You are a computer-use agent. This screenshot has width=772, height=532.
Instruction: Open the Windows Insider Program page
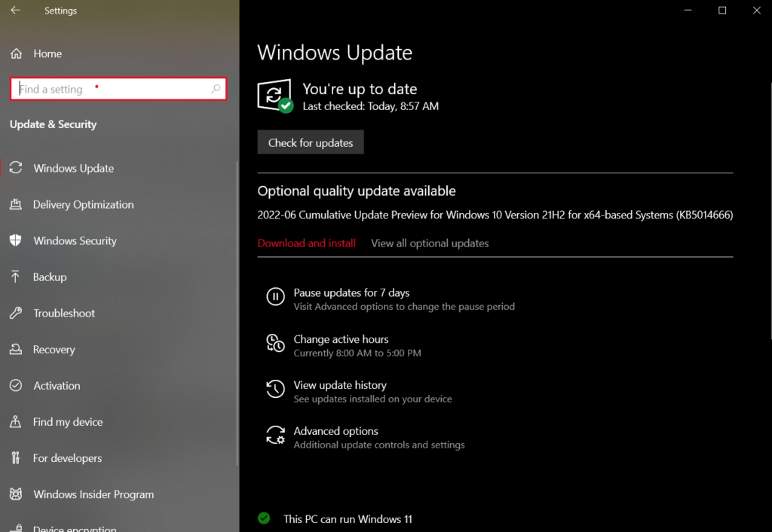pos(93,494)
